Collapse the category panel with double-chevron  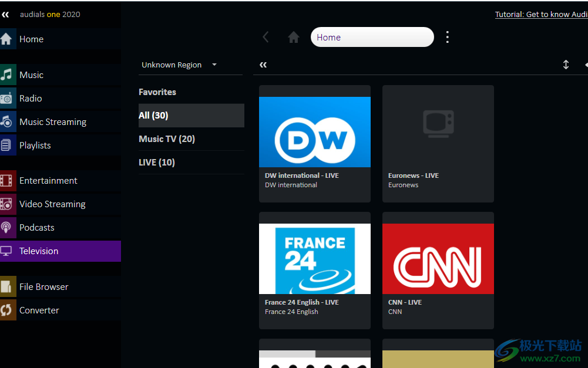click(x=263, y=65)
